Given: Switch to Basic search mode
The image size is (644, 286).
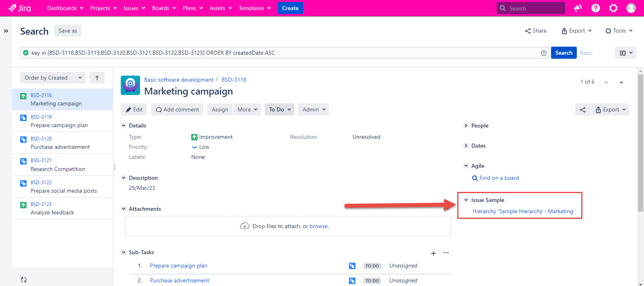Looking at the screenshot, I should [x=586, y=53].
